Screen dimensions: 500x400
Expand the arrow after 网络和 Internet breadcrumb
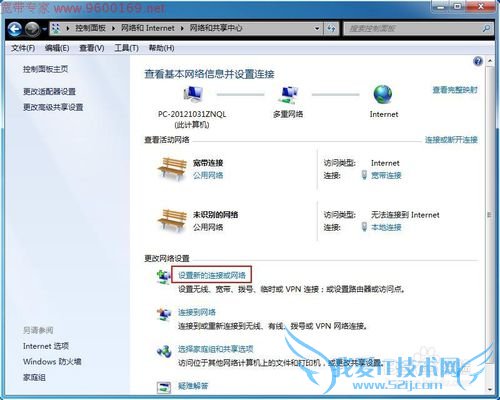[182, 29]
